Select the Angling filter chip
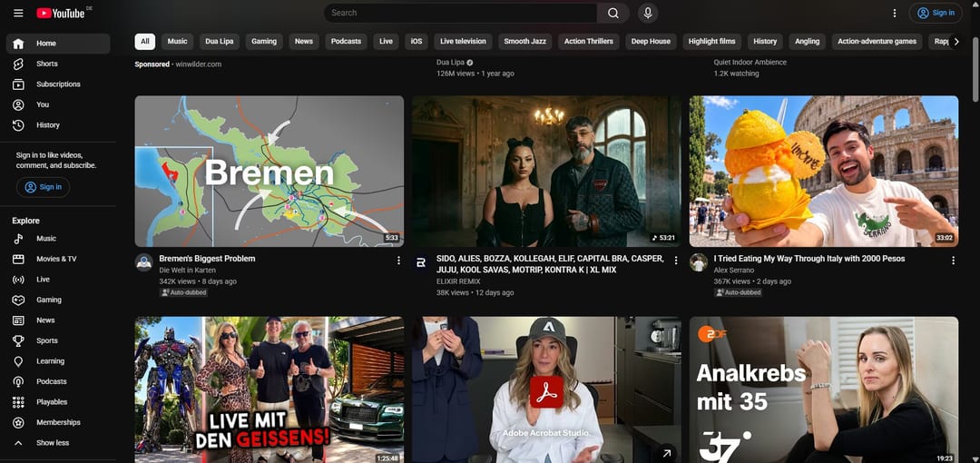 point(808,41)
